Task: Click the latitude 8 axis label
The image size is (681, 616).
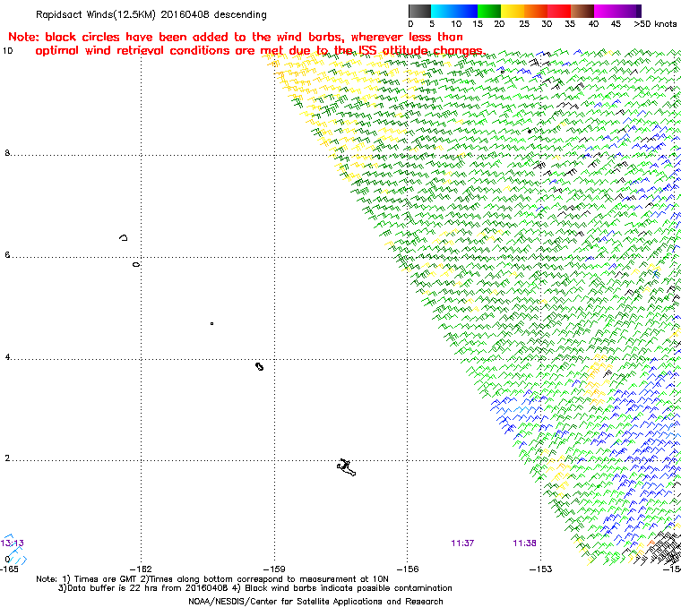Action: tap(7, 153)
